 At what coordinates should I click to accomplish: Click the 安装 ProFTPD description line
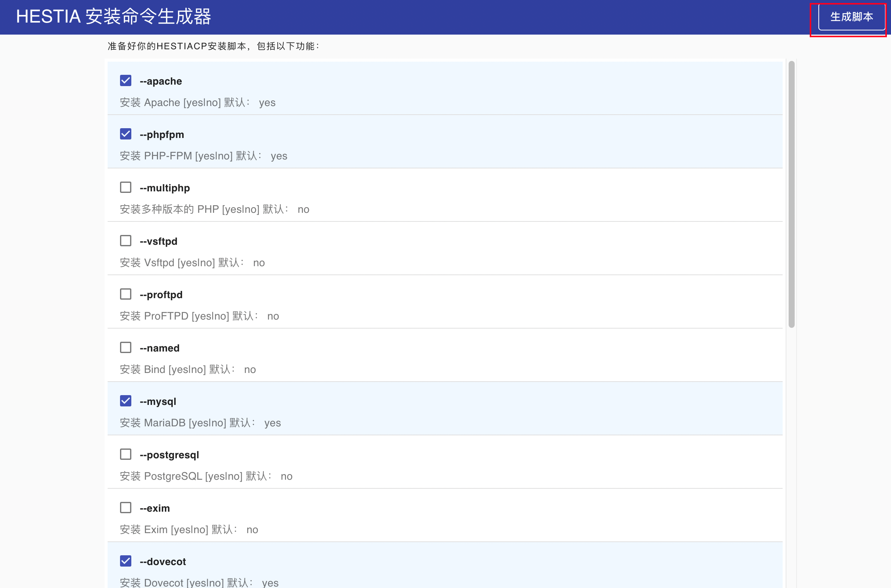(199, 316)
